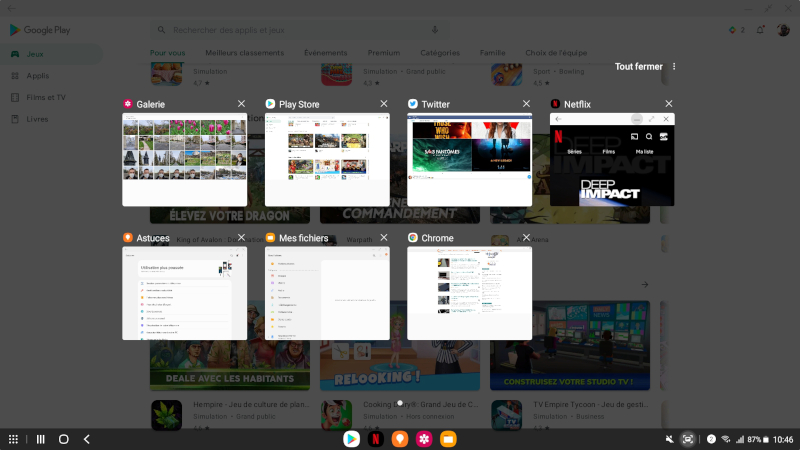
Task: Click the recents button in the taskbar
Action: (x=41, y=439)
